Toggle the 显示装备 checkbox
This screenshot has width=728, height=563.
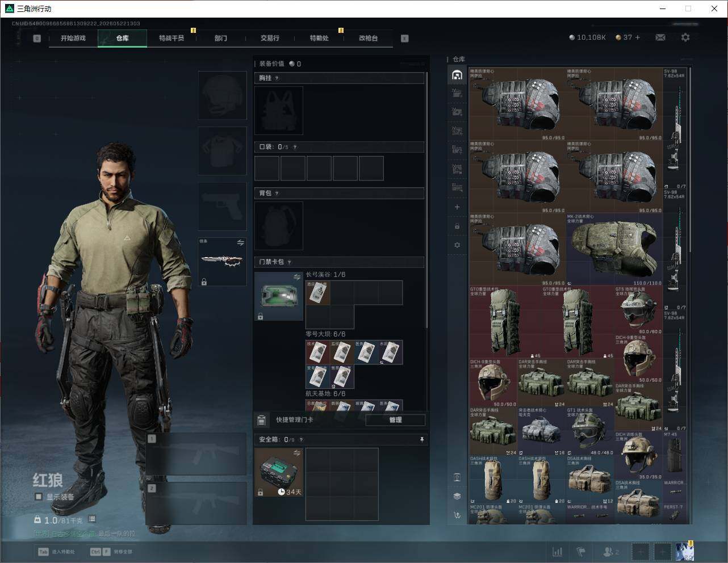[39, 497]
